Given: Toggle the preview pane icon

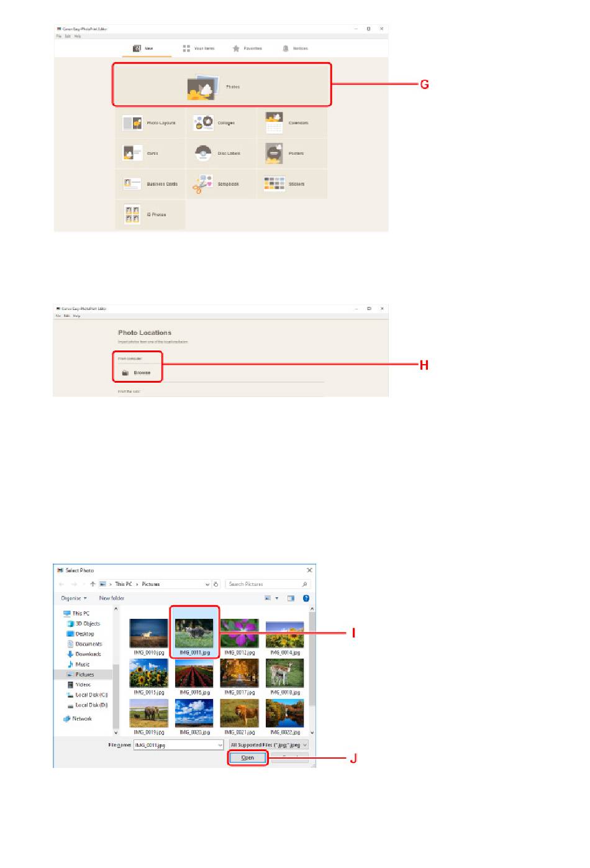Looking at the screenshot, I should [x=291, y=598].
